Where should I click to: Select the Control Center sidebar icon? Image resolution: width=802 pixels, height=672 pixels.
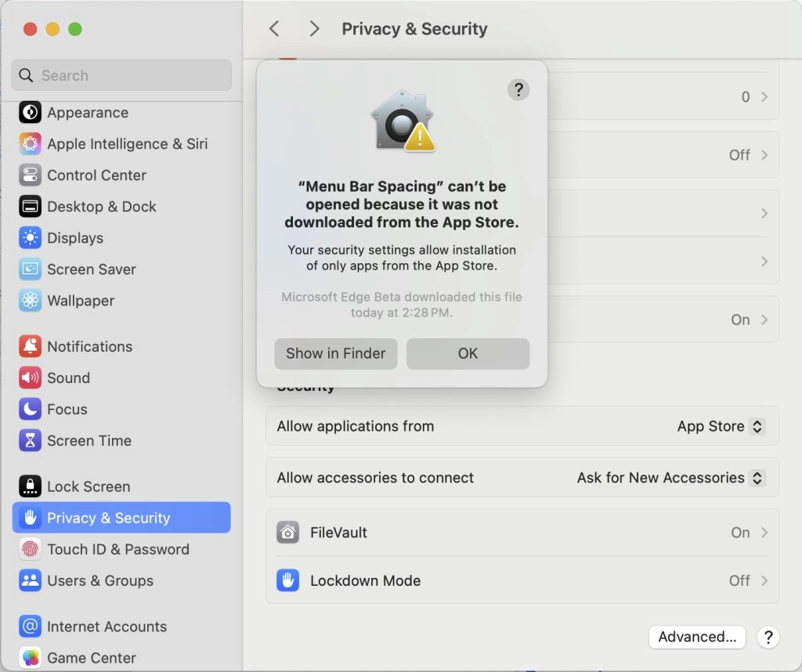(30, 175)
